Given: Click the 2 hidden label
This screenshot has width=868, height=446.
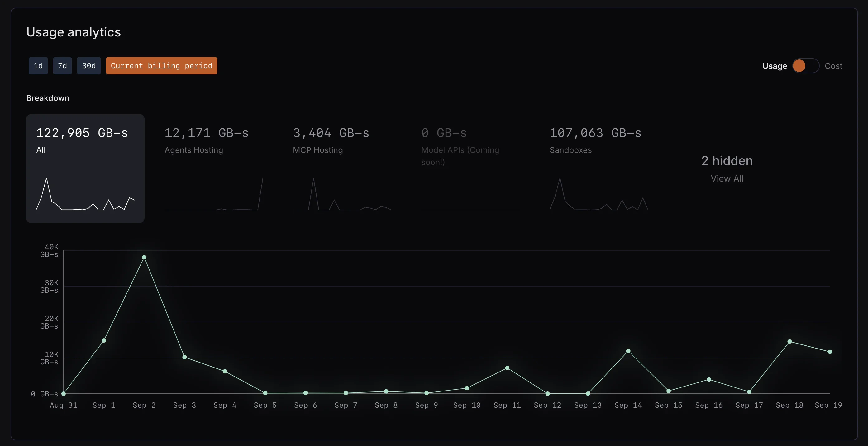Looking at the screenshot, I should 727,161.
